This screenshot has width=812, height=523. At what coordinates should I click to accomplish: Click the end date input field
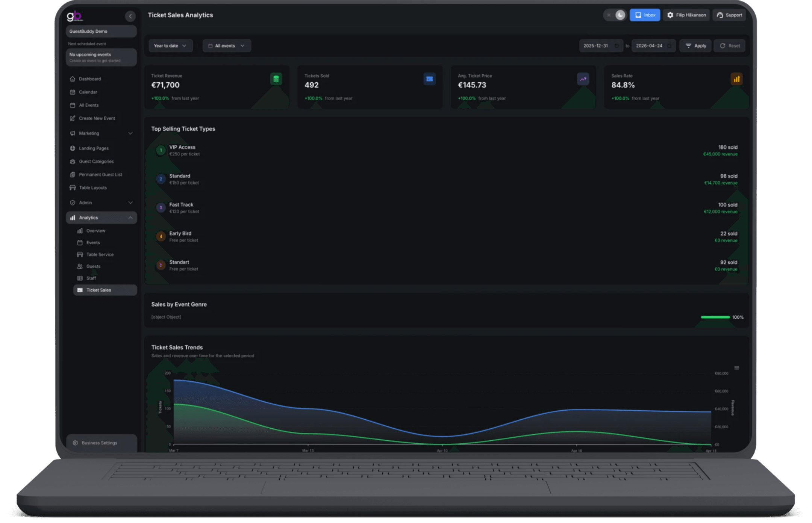click(649, 46)
